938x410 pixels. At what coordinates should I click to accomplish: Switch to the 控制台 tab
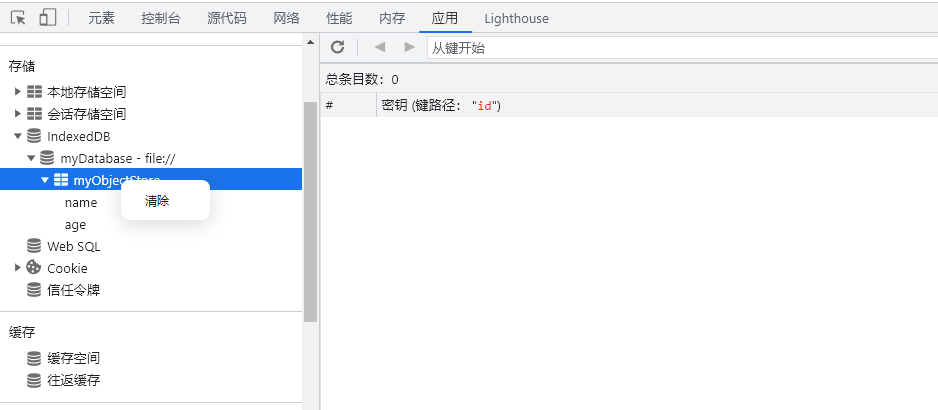pyautogui.click(x=160, y=18)
